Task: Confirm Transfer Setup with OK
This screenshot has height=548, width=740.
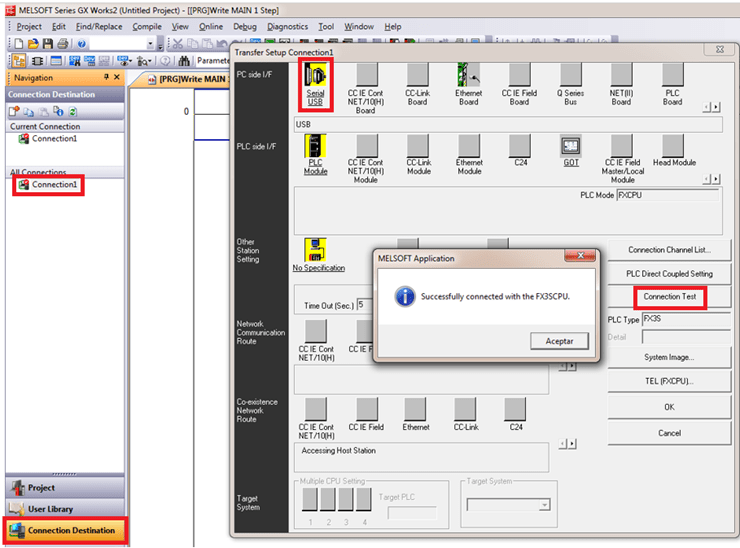Action: tap(669, 407)
